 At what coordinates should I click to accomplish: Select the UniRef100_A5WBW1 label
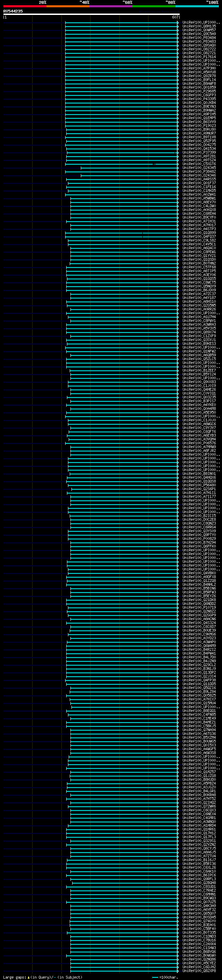[x=199, y=198]
